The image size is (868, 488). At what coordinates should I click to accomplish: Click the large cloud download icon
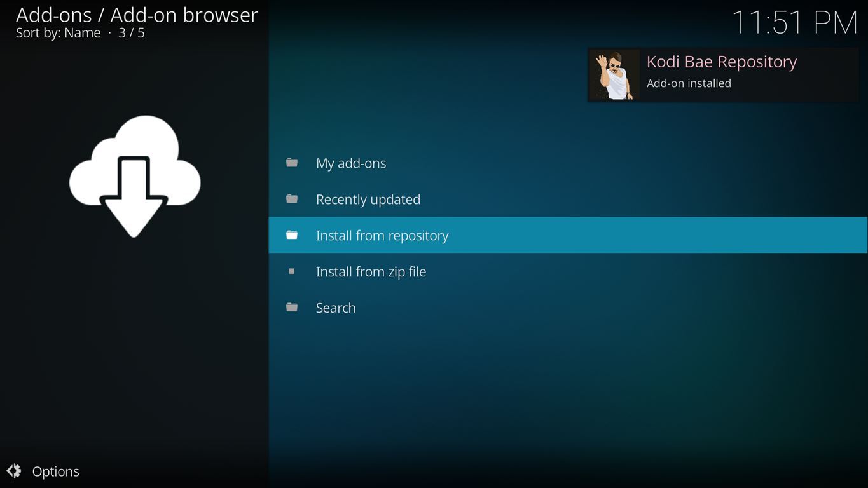point(134,176)
